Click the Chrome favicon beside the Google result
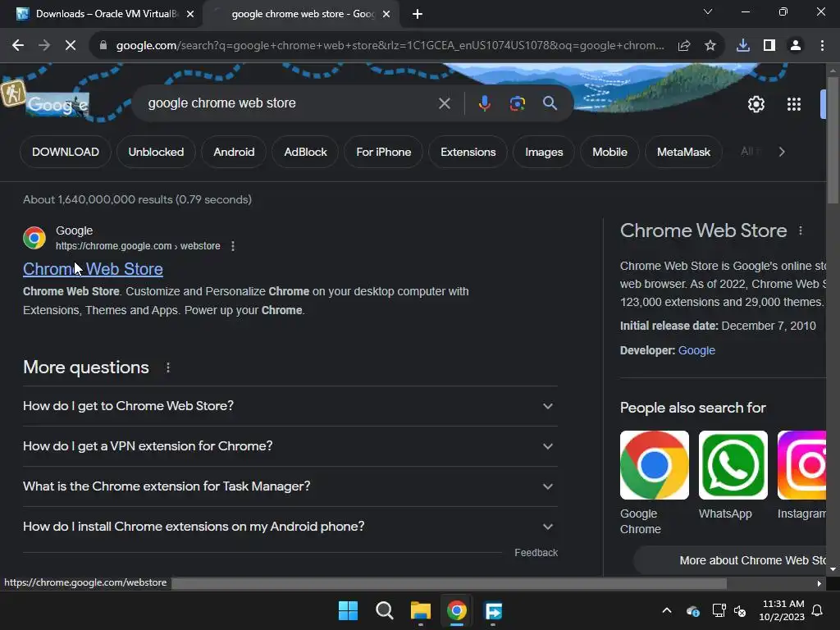Image resolution: width=840 pixels, height=630 pixels. click(34, 238)
